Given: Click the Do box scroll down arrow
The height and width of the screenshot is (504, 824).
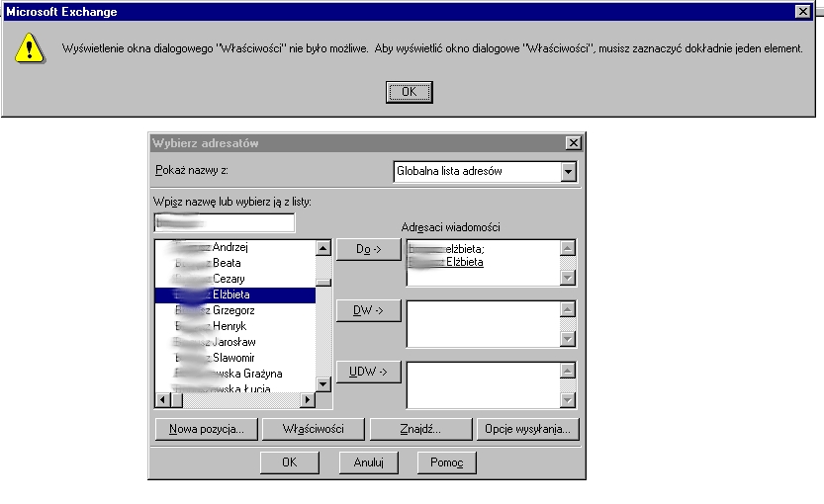Looking at the screenshot, I should 568,278.
